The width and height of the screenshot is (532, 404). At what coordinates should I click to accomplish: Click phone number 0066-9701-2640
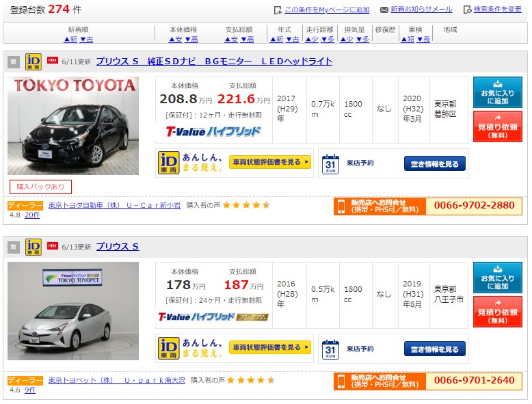(x=475, y=380)
